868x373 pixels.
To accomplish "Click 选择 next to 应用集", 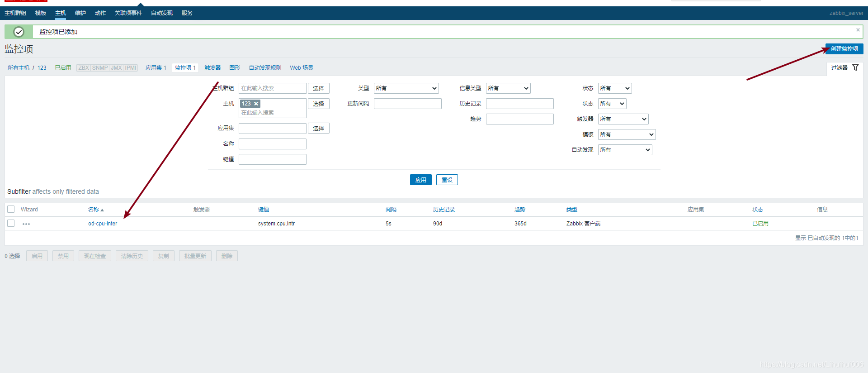I will (x=318, y=128).
